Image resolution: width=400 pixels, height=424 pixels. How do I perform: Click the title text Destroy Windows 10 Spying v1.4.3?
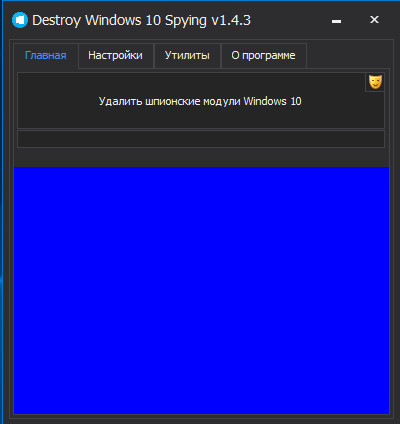click(x=141, y=21)
